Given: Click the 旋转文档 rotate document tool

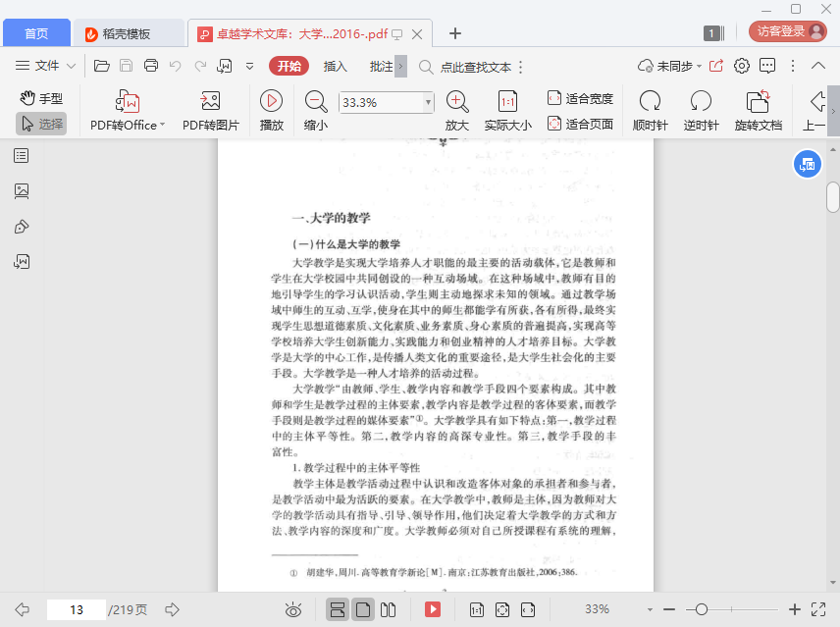Looking at the screenshot, I should coord(758,111).
